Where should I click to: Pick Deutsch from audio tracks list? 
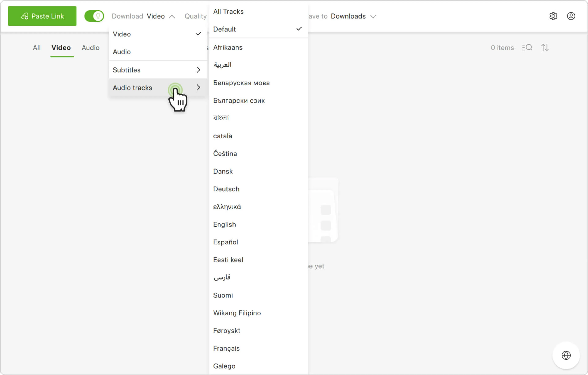[226, 189]
